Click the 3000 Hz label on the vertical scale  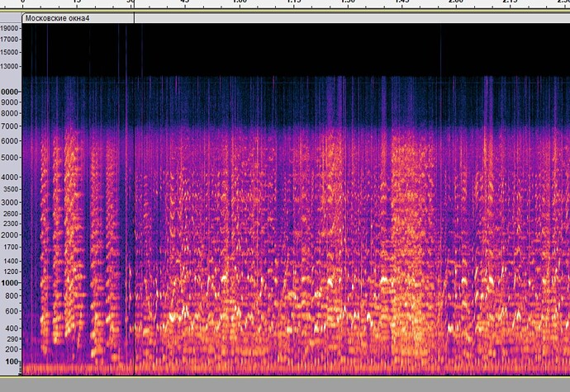(x=10, y=202)
